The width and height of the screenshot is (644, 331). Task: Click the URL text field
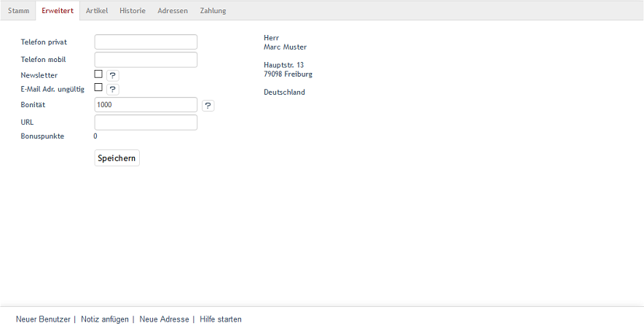(x=146, y=122)
